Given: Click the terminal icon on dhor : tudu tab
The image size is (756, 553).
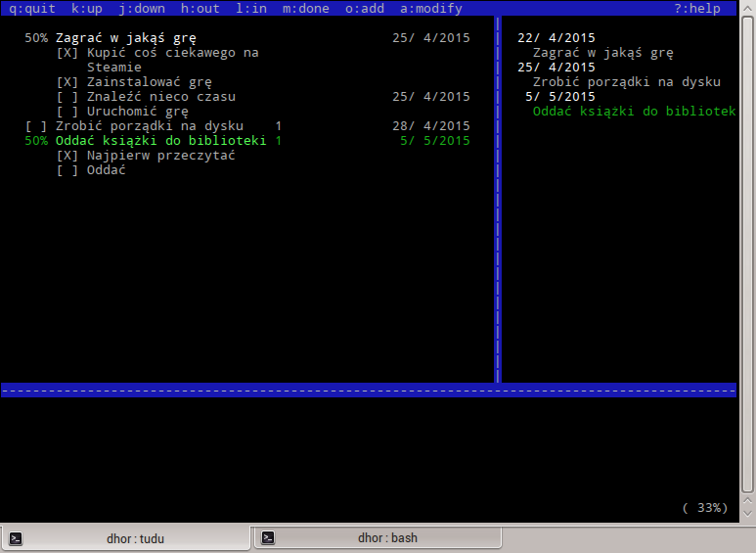Looking at the screenshot, I should 16,538.
